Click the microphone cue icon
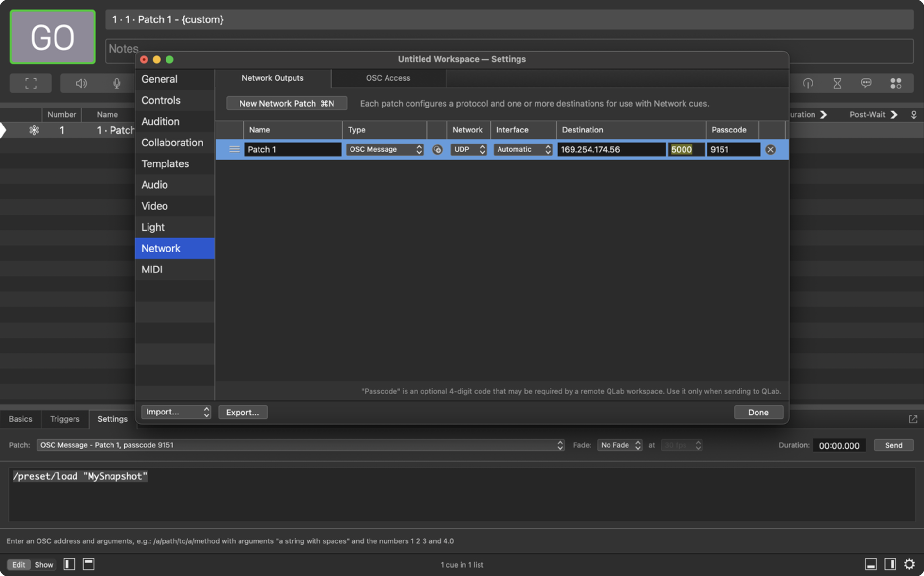 (117, 83)
